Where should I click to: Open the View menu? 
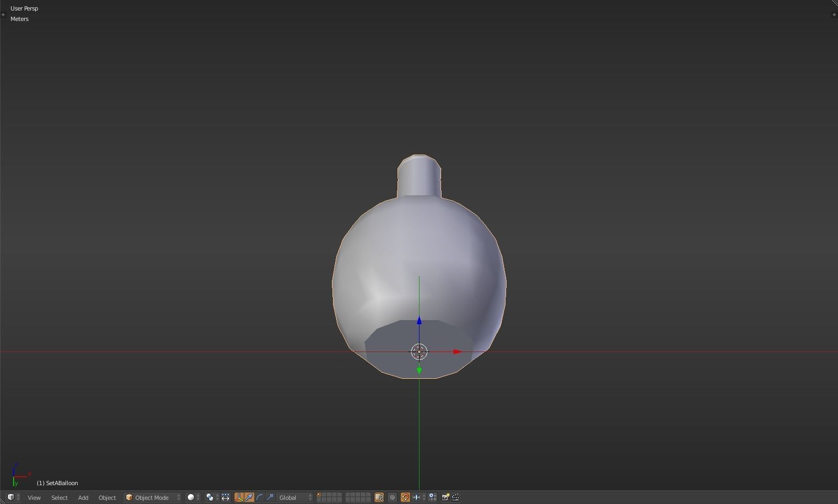pos(34,497)
